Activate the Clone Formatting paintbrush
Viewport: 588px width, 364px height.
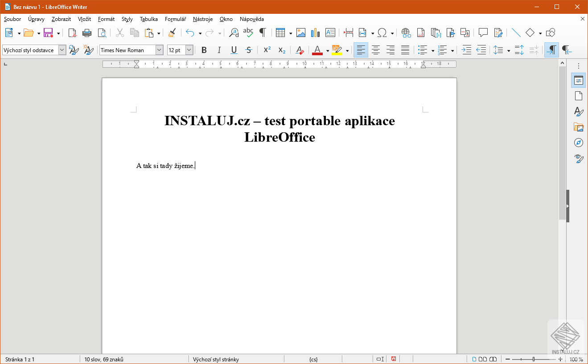point(173,33)
